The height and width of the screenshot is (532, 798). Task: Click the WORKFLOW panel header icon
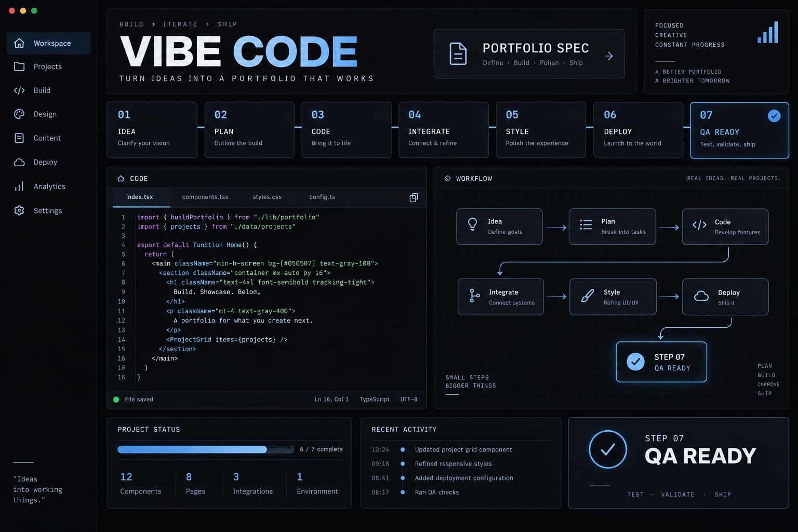(x=447, y=179)
